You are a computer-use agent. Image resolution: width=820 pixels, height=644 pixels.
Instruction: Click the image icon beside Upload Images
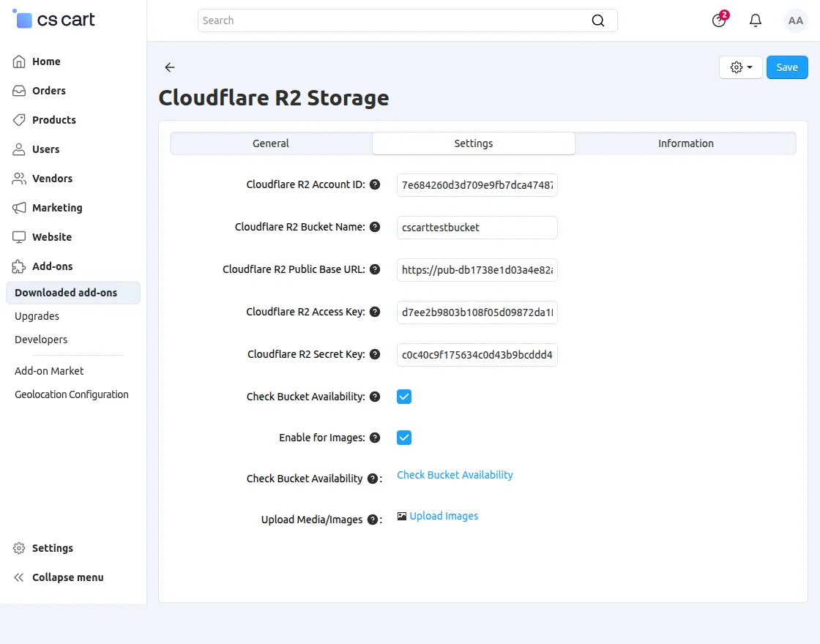coord(402,517)
